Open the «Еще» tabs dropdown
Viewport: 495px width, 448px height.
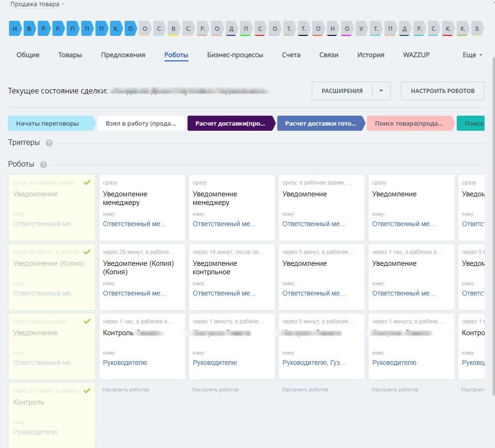[472, 55]
